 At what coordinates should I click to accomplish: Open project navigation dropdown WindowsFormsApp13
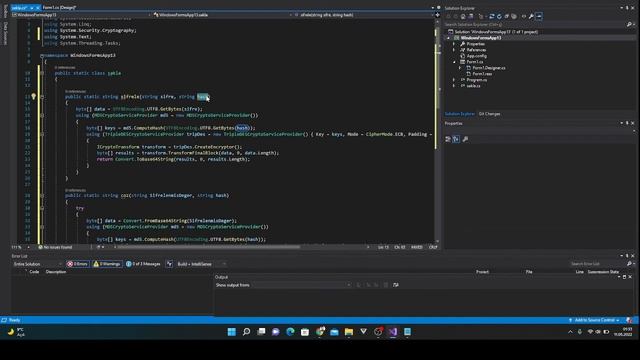click(x=81, y=15)
